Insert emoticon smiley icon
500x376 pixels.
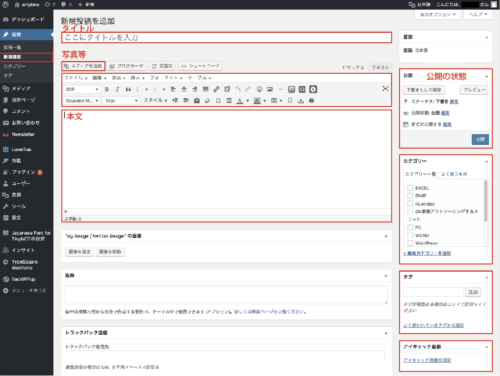[x=259, y=89]
